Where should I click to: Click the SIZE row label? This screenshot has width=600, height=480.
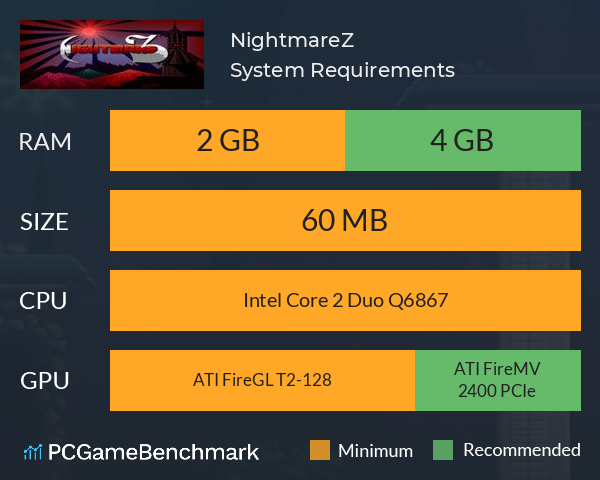[x=44, y=222]
